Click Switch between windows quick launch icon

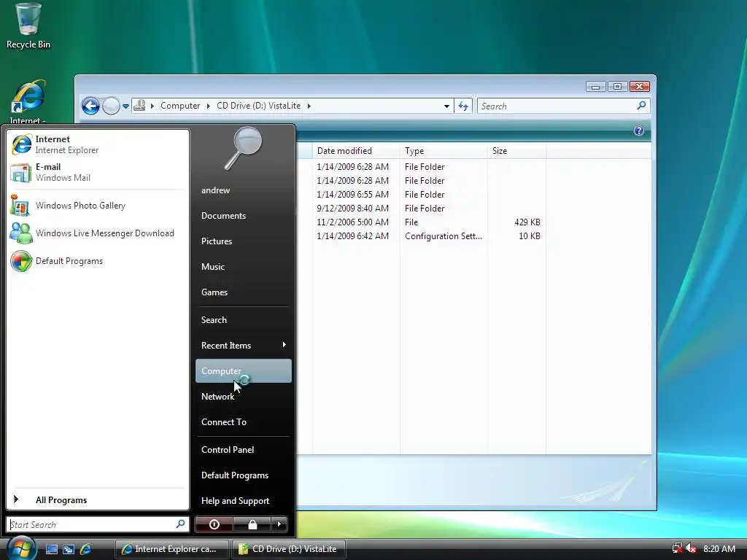[69, 549]
